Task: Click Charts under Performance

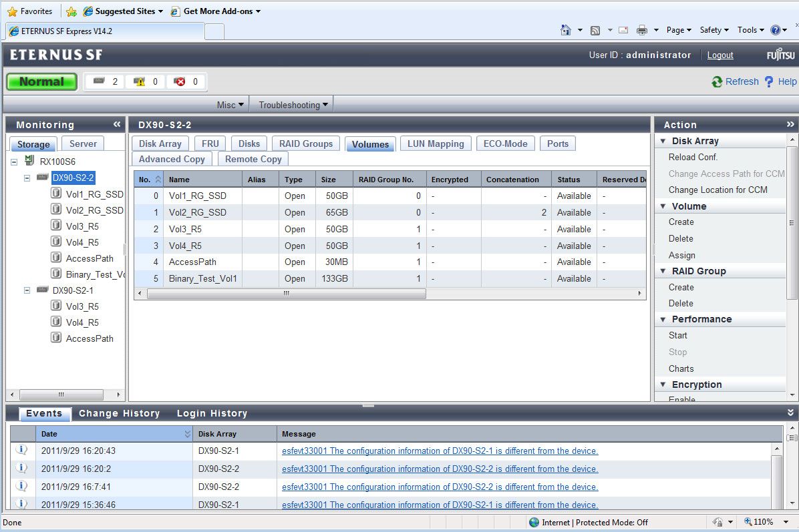Action: [x=681, y=368]
